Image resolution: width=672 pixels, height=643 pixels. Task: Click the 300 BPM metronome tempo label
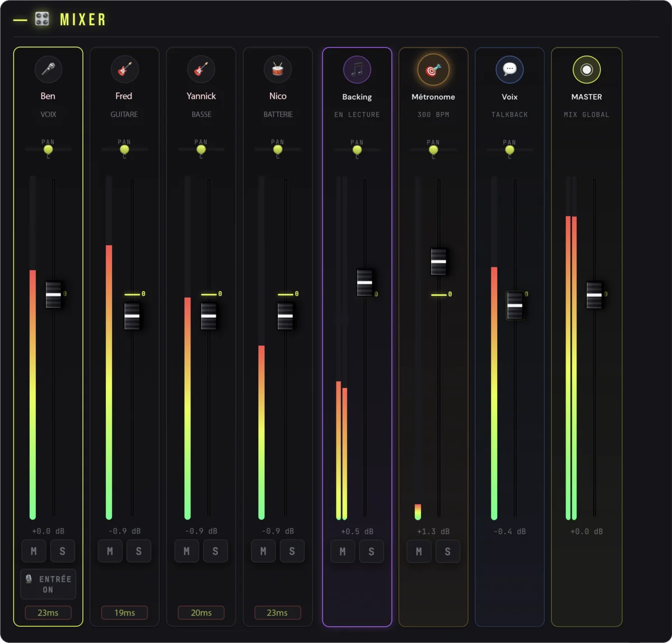pyautogui.click(x=433, y=115)
